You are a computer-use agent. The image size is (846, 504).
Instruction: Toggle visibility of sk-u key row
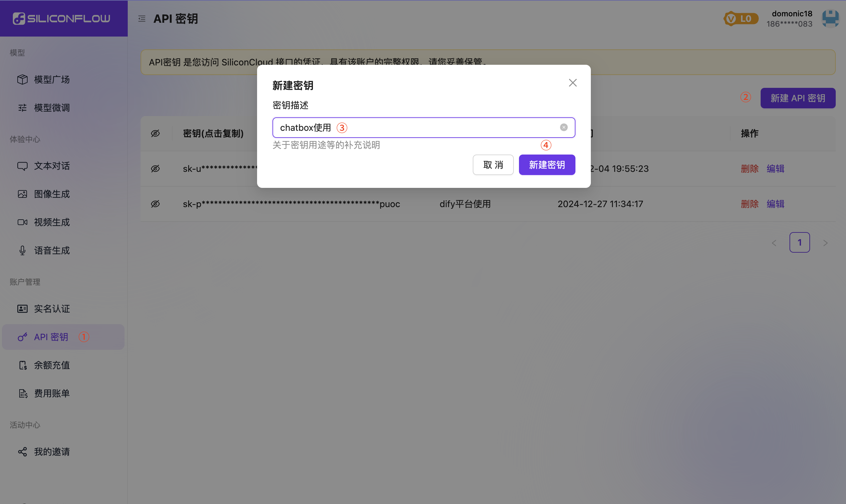pos(155,168)
